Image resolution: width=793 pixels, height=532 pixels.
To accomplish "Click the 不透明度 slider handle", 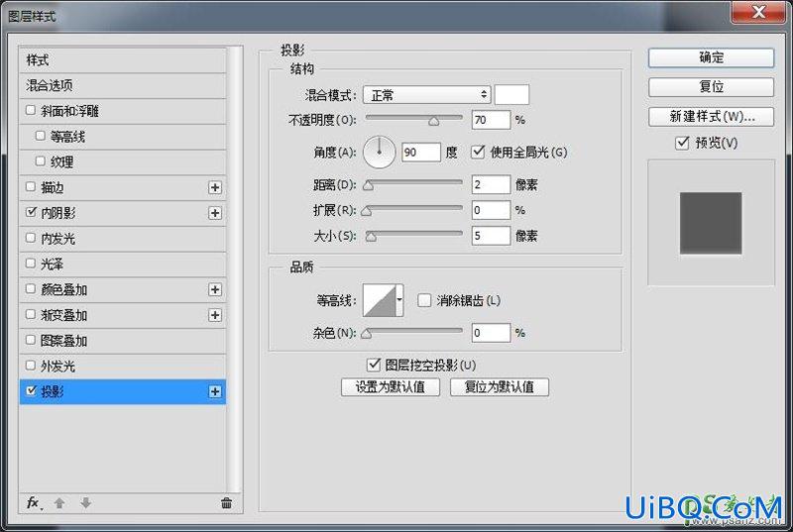I will pyautogui.click(x=433, y=121).
